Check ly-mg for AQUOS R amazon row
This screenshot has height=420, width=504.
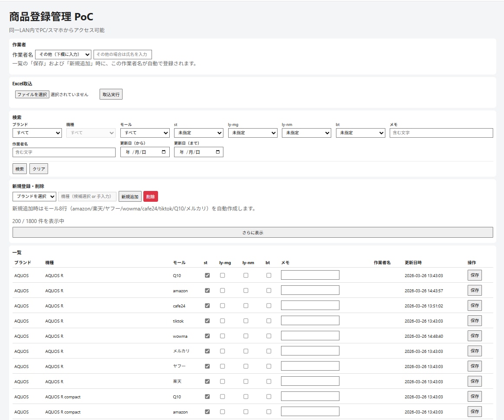(x=223, y=291)
